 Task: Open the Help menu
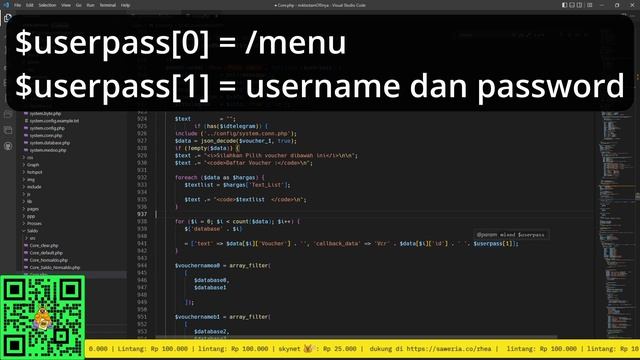click(x=125, y=5)
